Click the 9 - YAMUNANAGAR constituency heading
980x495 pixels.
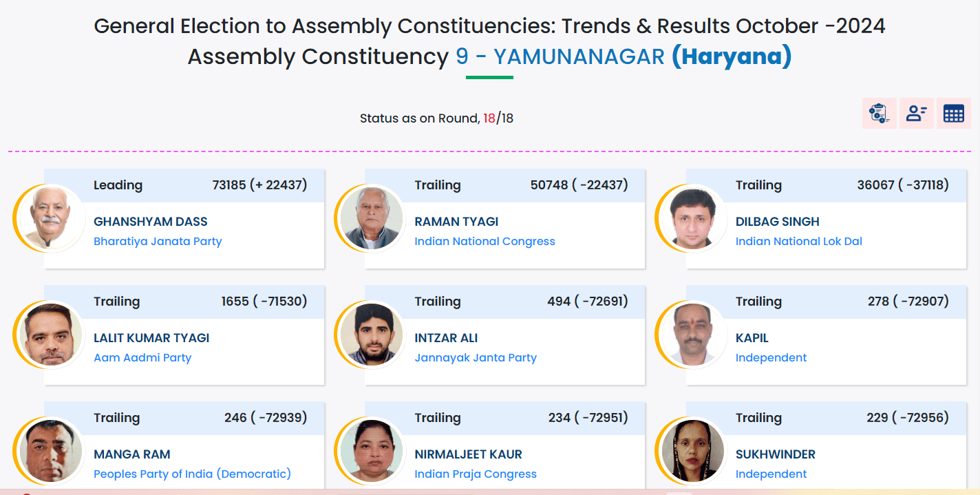click(x=560, y=56)
